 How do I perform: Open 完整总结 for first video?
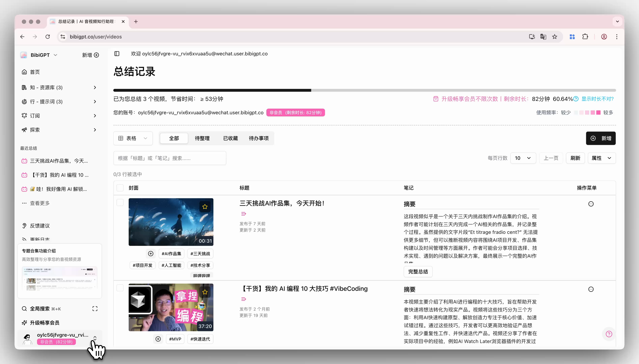coord(418,272)
